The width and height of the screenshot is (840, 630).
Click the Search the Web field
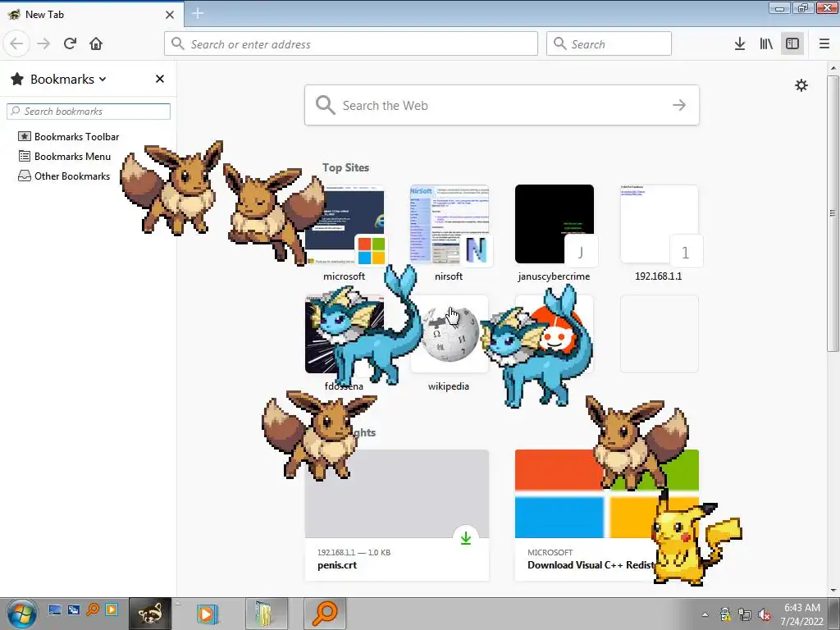point(501,105)
